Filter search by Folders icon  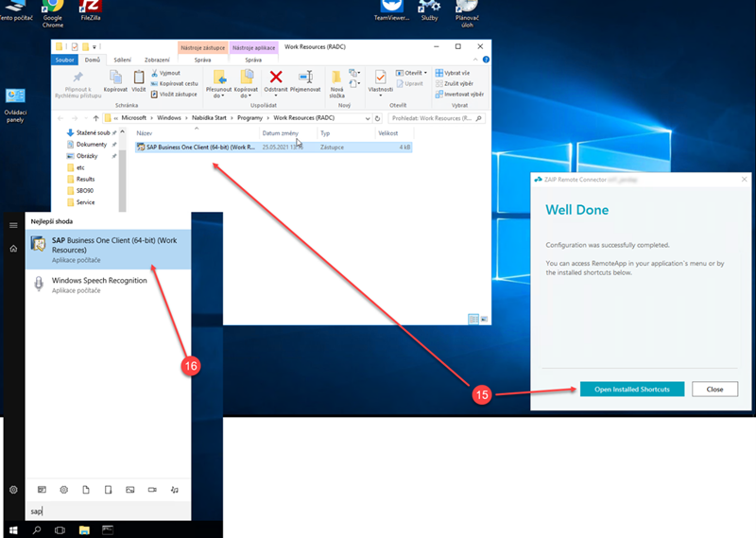108,489
